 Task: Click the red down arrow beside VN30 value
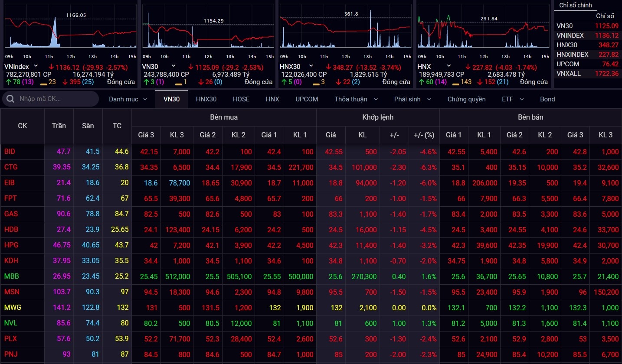[x=190, y=67]
